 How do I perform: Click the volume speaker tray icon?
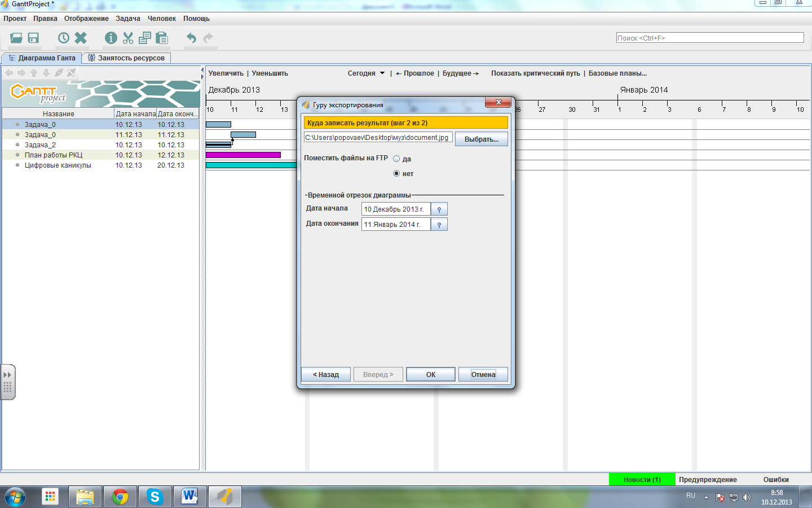coord(747,497)
